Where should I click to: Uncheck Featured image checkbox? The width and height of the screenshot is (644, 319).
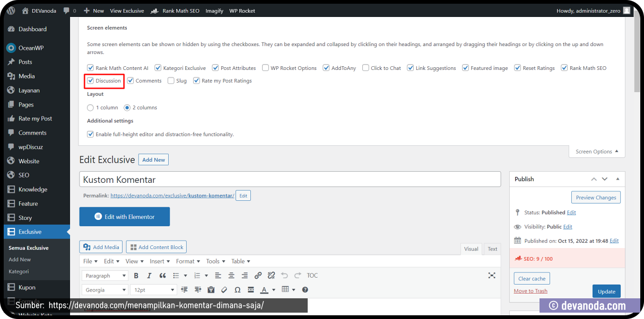click(465, 68)
